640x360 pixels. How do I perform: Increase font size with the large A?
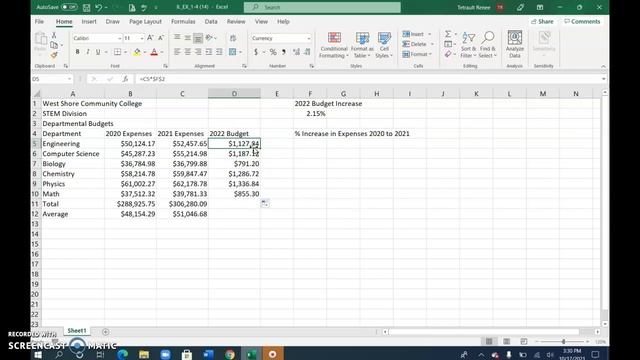coord(150,38)
